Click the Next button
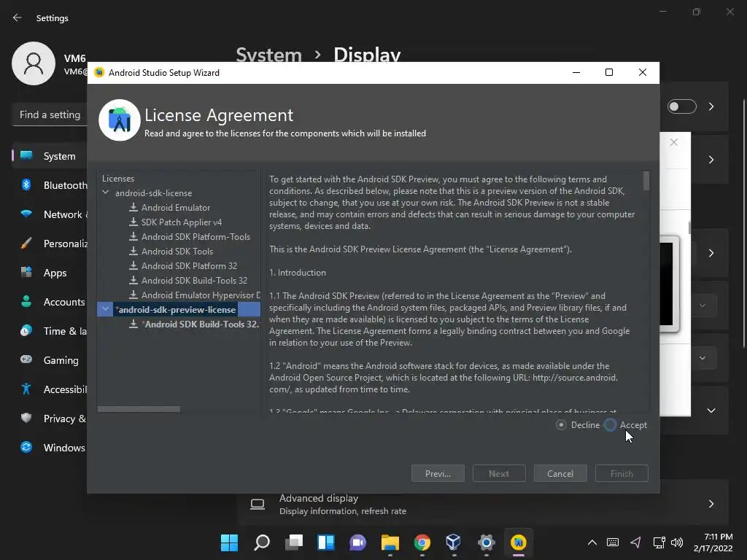Screen dimensions: 747x560 point(499,474)
